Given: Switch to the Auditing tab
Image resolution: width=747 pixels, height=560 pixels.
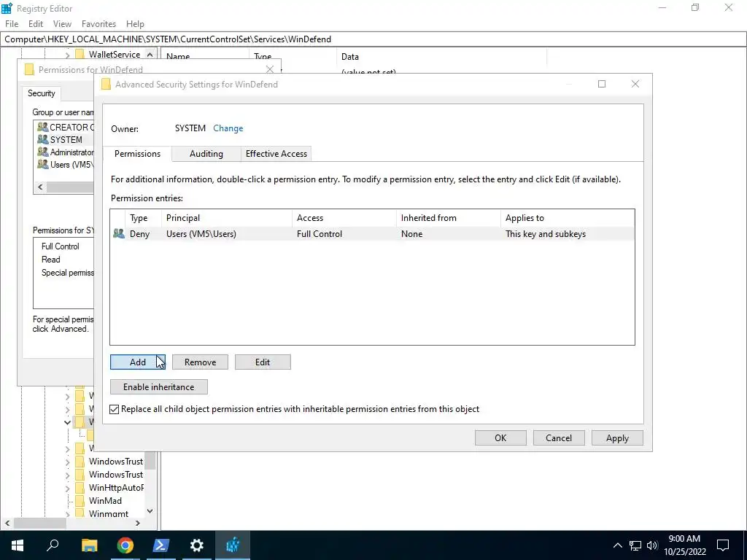Looking at the screenshot, I should (206, 154).
